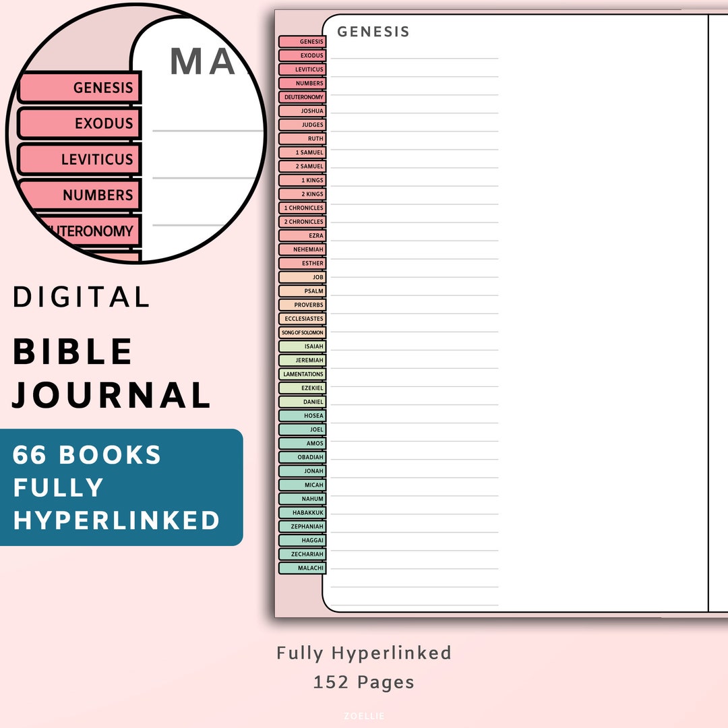Viewport: 728px width, 728px height.
Task: Open the Jonah tab
Action: 303,471
